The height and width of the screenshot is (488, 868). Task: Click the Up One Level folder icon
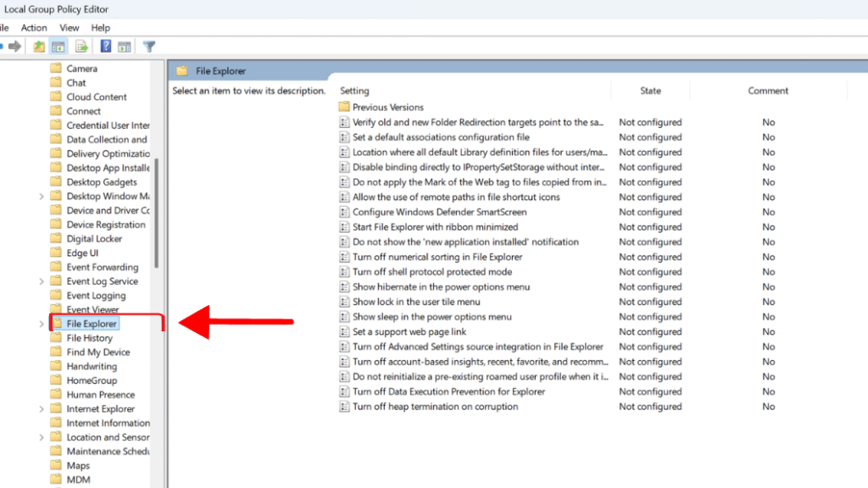coord(39,47)
